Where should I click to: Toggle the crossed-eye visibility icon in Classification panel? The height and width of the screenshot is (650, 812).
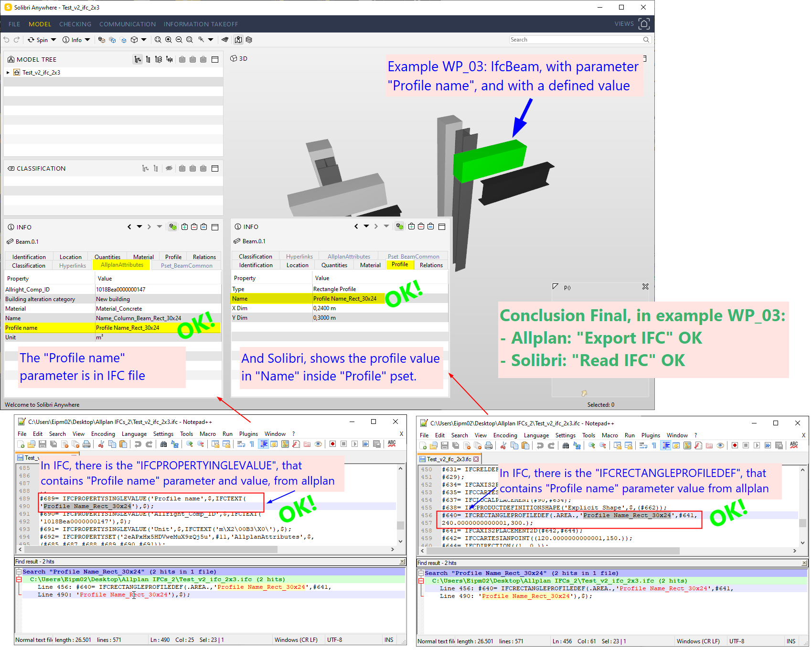pyautogui.click(x=169, y=168)
